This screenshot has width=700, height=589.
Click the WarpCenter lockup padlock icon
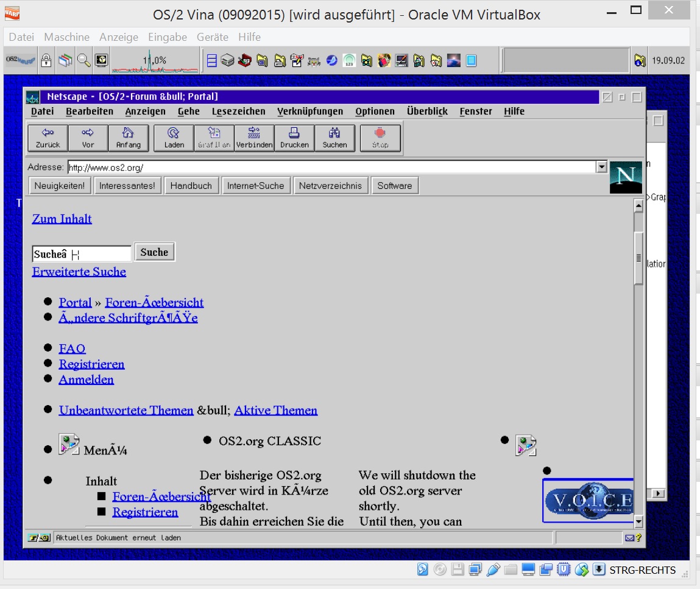(46, 60)
